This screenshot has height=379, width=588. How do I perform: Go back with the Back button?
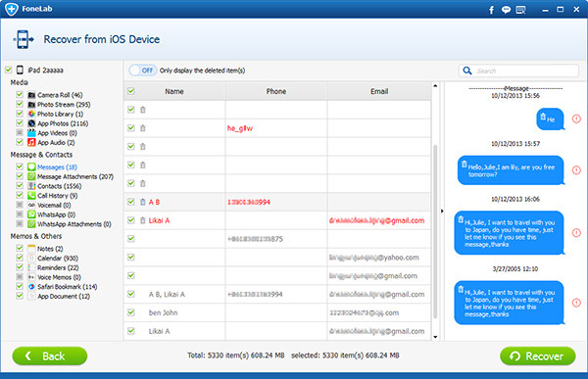[50, 355]
